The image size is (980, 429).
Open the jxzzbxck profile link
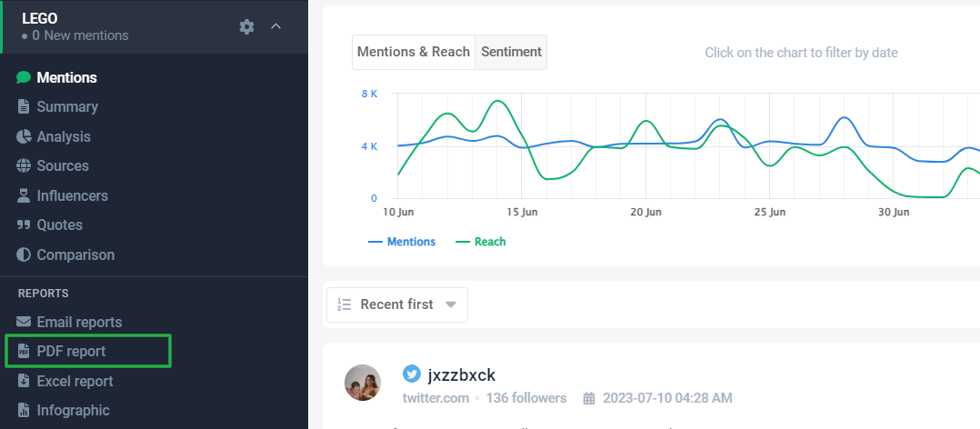(x=461, y=375)
